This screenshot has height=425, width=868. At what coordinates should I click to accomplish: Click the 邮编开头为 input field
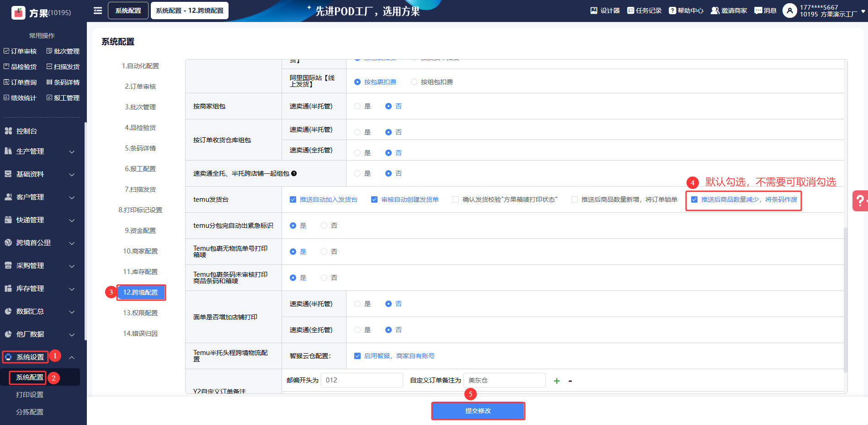[x=362, y=380]
